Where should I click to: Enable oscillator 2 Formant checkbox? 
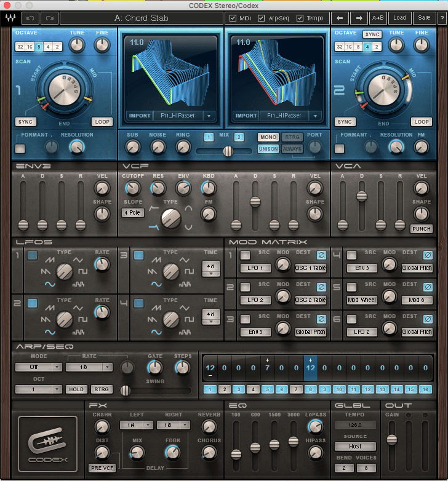[x=339, y=149]
